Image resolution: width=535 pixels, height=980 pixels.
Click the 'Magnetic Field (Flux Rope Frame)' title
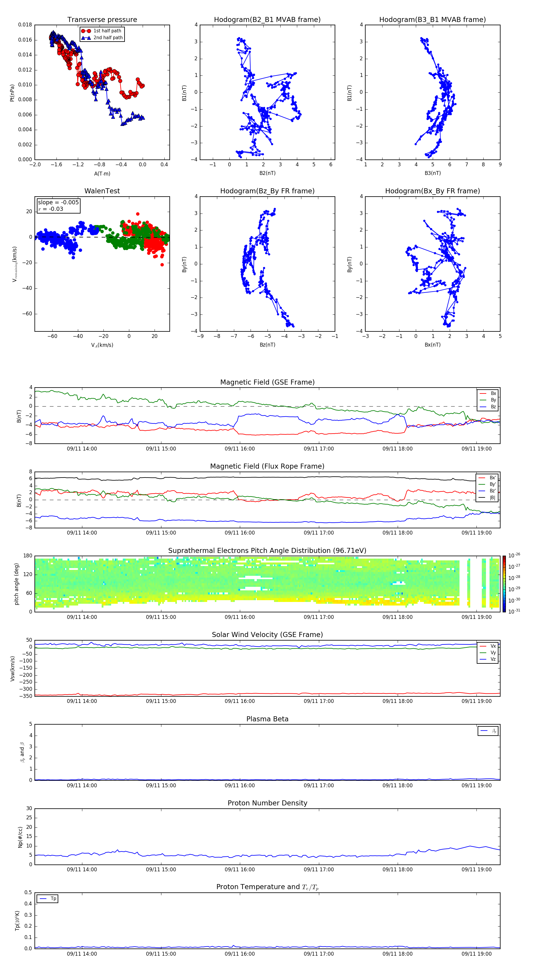267,467
